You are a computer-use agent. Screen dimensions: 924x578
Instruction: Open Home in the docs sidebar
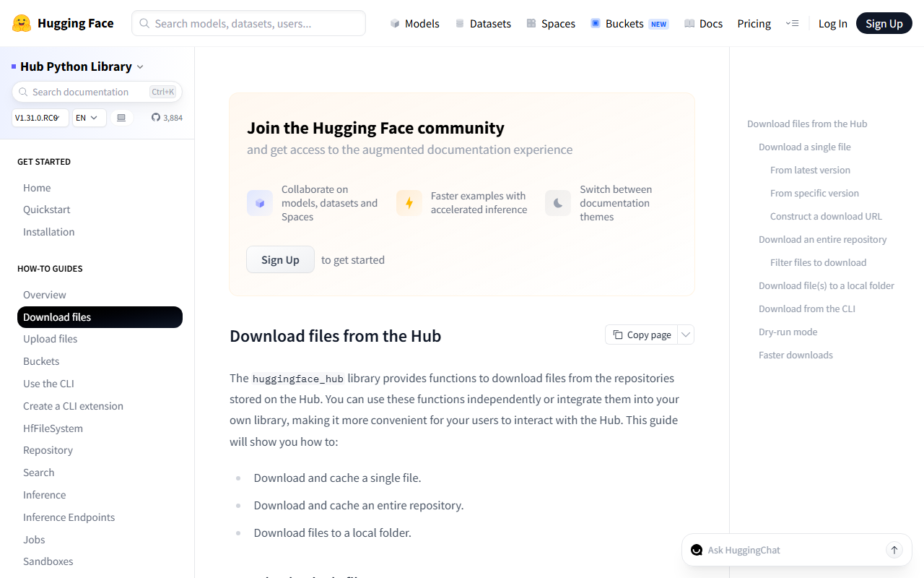click(x=37, y=188)
